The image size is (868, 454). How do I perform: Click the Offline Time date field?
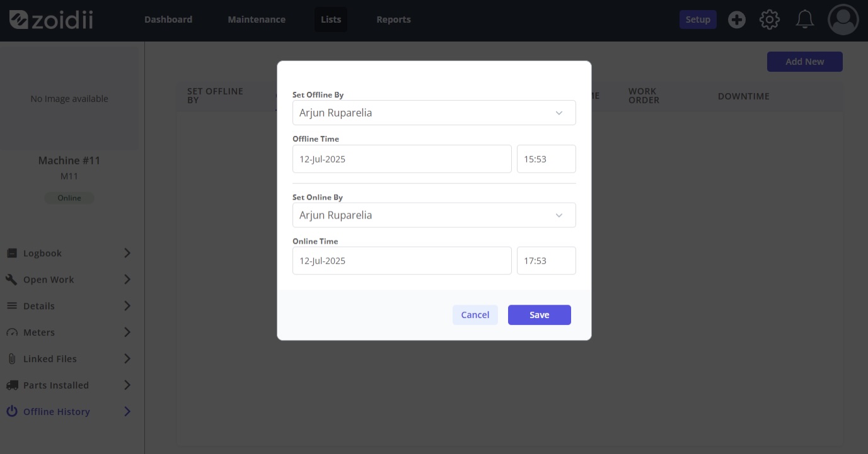pyautogui.click(x=402, y=159)
